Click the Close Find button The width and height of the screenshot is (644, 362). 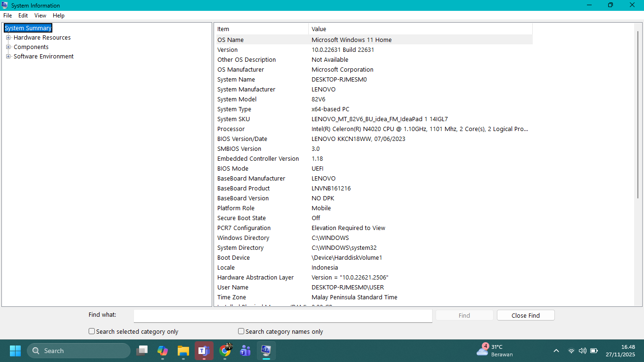pyautogui.click(x=525, y=315)
